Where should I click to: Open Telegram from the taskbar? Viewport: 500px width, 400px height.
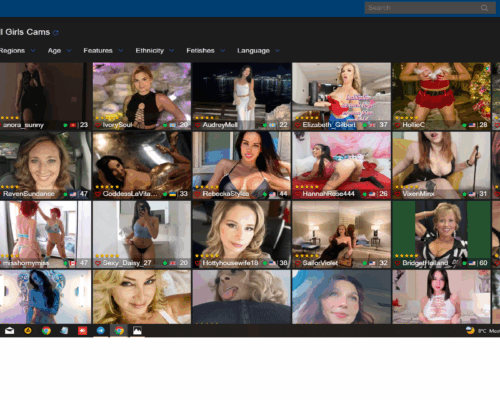pos(101,331)
